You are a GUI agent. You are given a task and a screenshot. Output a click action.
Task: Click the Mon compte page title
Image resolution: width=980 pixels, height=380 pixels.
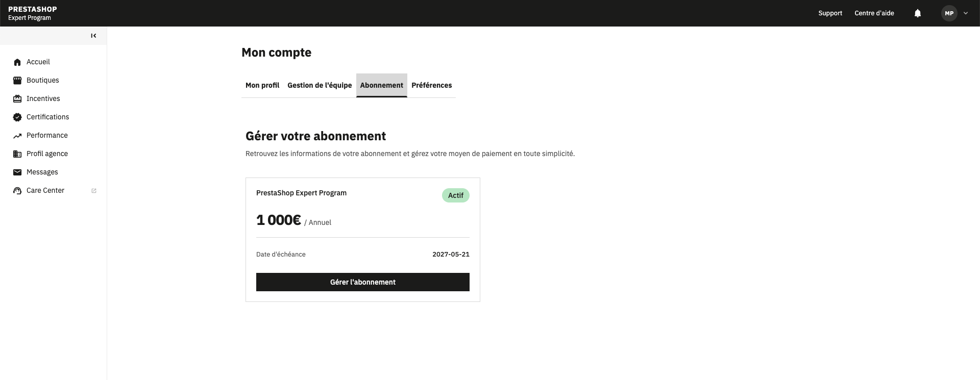coord(276,53)
